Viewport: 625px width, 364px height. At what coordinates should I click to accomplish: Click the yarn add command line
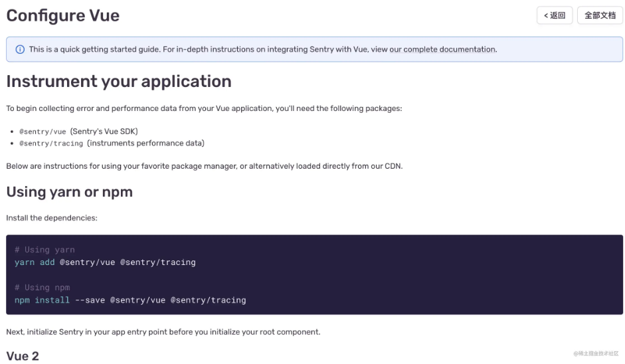pyautogui.click(x=105, y=262)
